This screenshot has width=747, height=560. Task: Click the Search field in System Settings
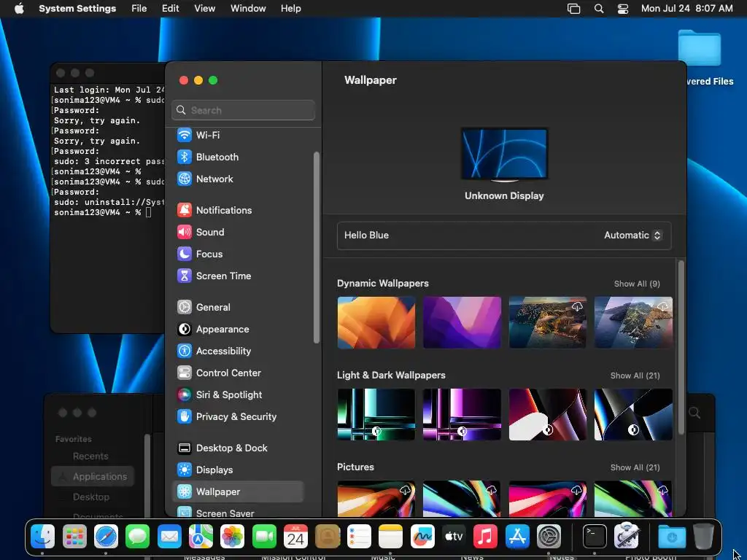[244, 110]
